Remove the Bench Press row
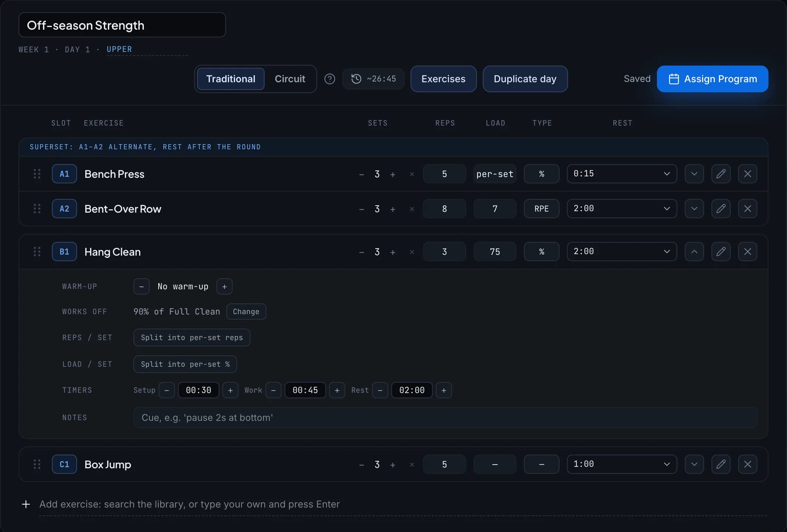The width and height of the screenshot is (787, 532). pyautogui.click(x=747, y=174)
